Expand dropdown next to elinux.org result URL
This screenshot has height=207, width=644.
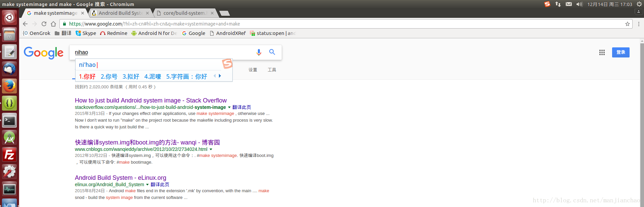147,184
